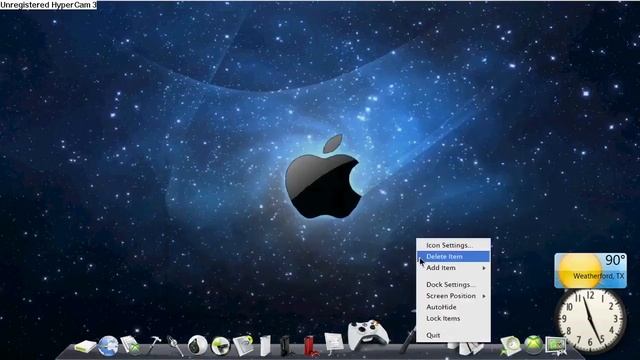640x360 pixels.
Task: Open the green screen monitor dock icon
Action: (x=556, y=345)
